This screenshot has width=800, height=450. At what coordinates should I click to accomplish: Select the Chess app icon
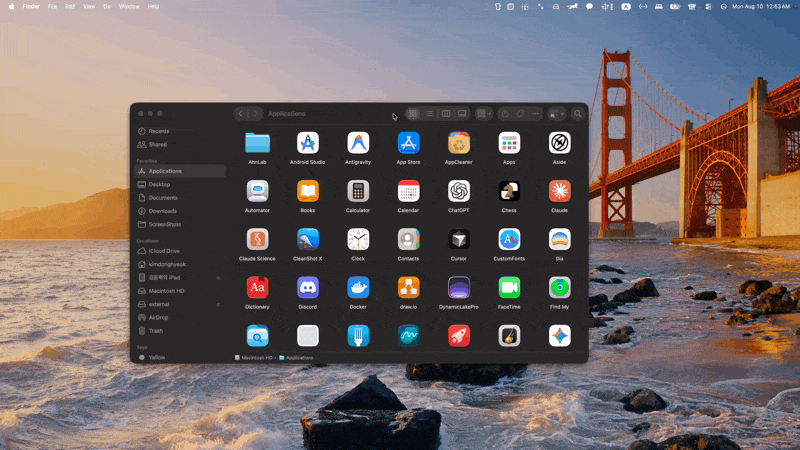coord(509,191)
